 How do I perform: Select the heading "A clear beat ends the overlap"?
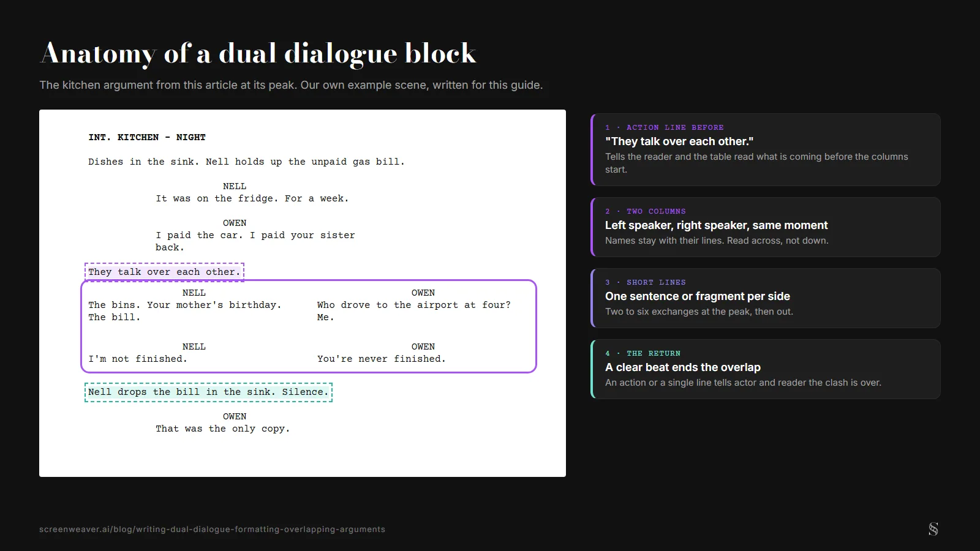coord(683,367)
